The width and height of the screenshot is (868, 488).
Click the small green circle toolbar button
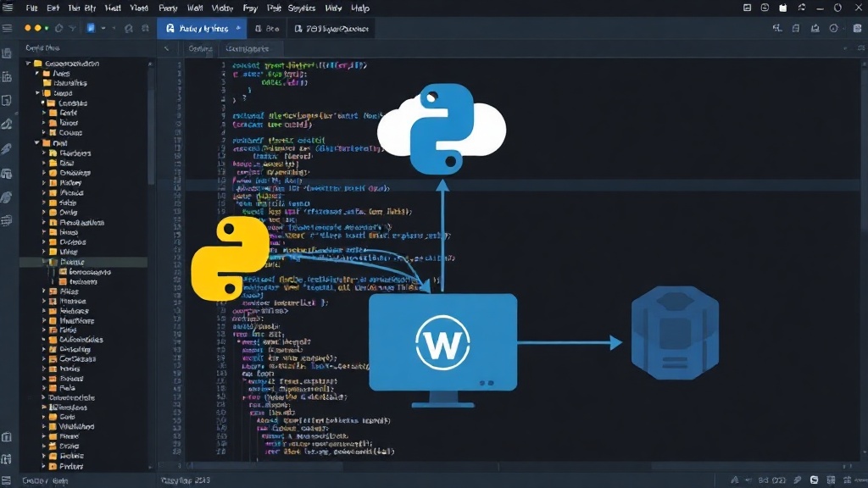coord(47,28)
